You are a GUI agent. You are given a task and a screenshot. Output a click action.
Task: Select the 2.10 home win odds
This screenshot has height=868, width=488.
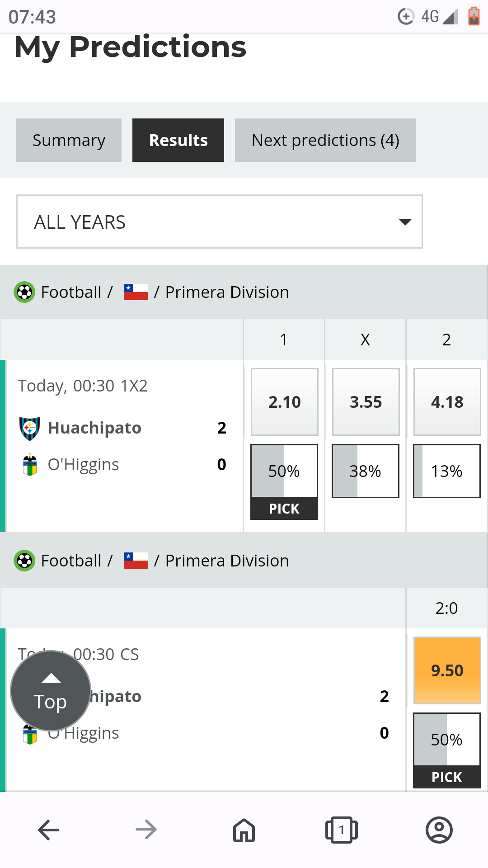pos(285,402)
